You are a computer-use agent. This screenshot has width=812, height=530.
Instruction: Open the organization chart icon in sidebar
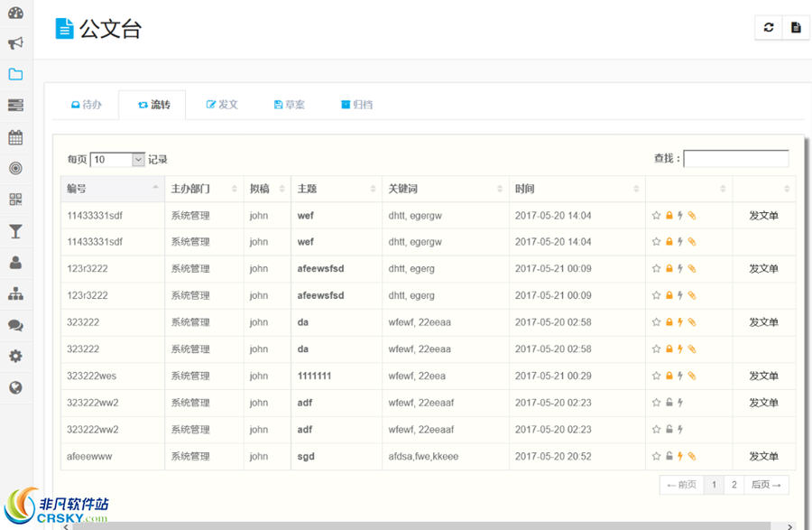point(14,293)
